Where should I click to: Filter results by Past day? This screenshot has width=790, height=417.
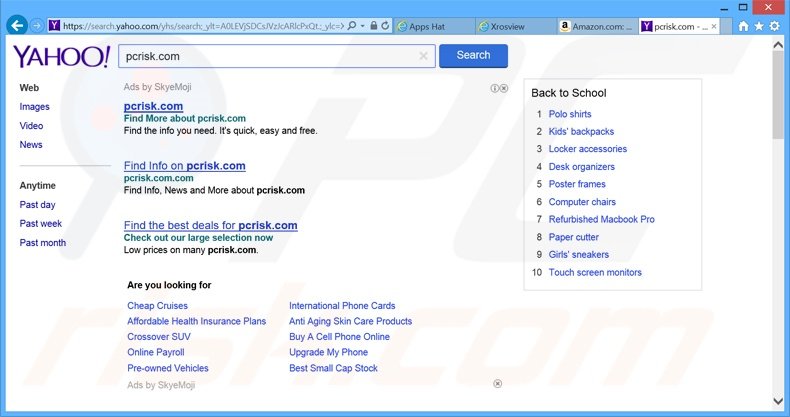[37, 204]
